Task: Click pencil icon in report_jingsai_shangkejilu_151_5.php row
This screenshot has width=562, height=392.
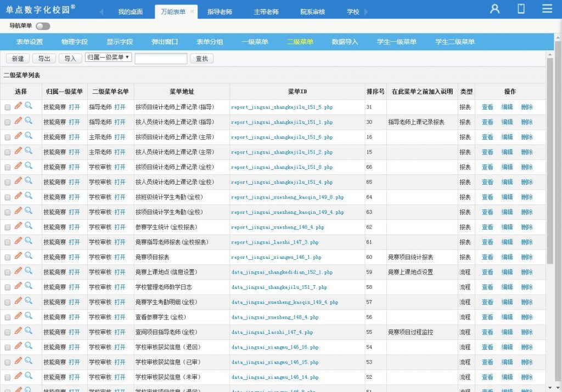Action: [18, 106]
